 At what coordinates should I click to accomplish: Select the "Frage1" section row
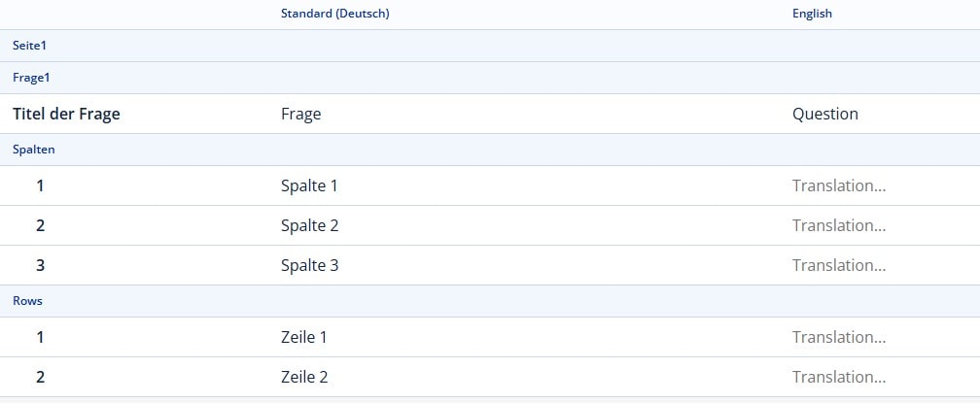click(31, 78)
